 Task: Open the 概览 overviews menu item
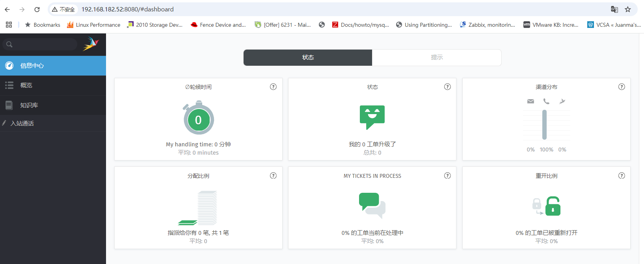pos(53,85)
